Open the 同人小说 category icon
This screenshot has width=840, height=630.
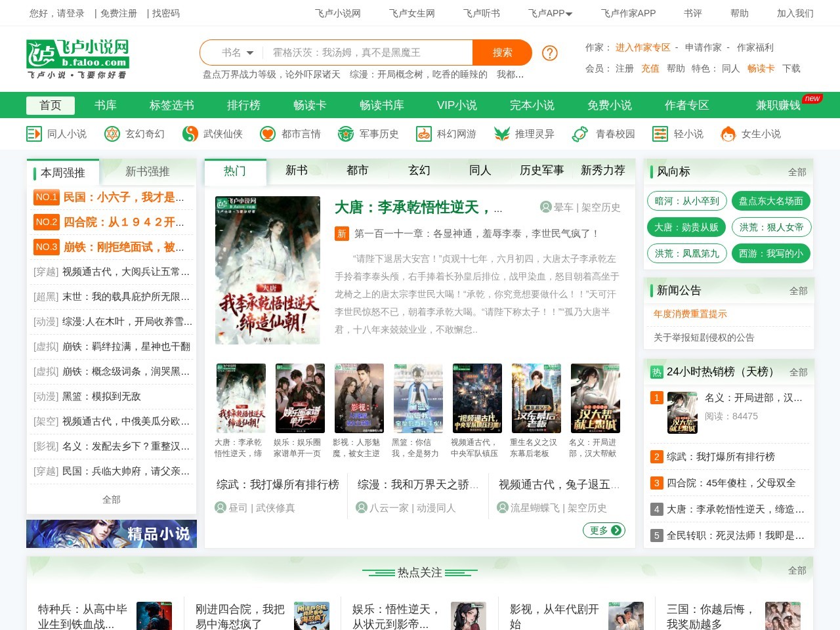33,134
